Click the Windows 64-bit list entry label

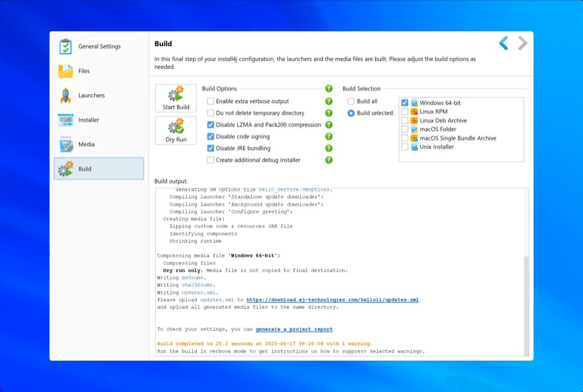click(x=440, y=103)
